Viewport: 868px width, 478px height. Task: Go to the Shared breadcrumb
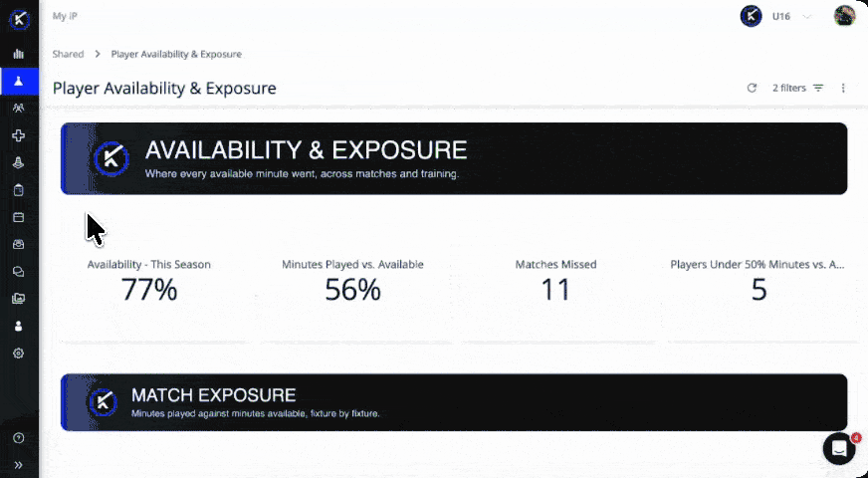pos(68,54)
